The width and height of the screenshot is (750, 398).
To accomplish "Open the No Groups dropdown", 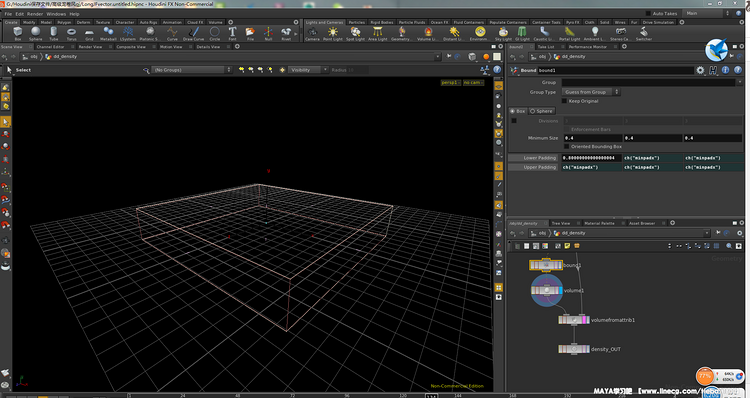I will (192, 70).
